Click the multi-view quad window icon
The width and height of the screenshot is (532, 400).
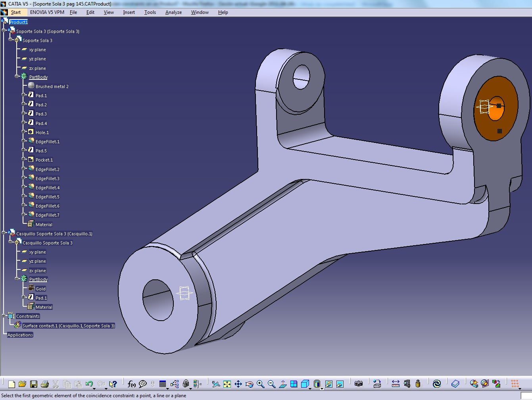(294, 384)
